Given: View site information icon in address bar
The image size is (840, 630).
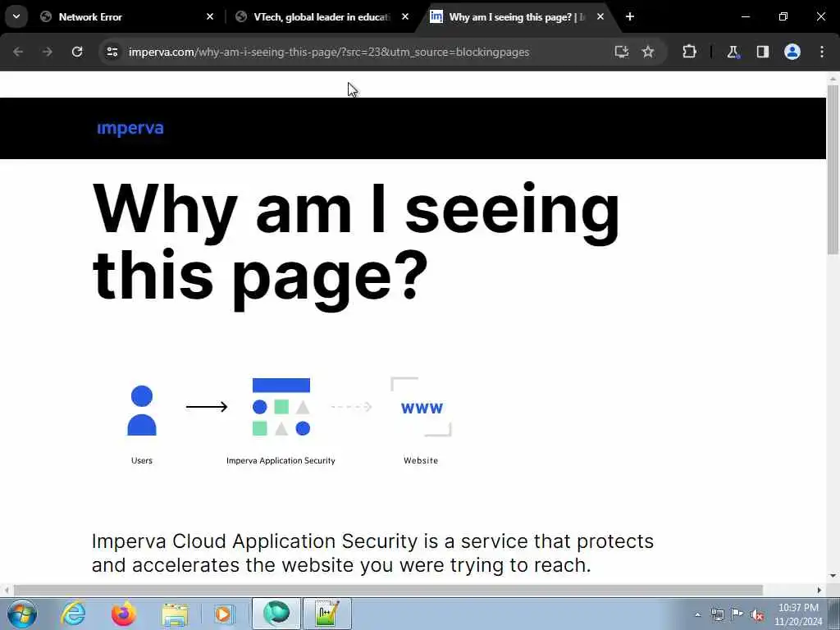Looking at the screenshot, I should coord(112,52).
